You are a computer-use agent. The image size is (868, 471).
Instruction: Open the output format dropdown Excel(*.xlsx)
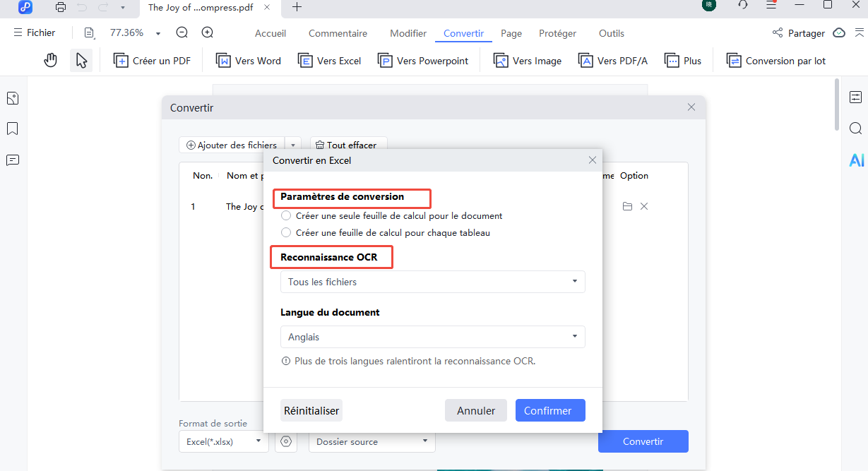coord(223,441)
